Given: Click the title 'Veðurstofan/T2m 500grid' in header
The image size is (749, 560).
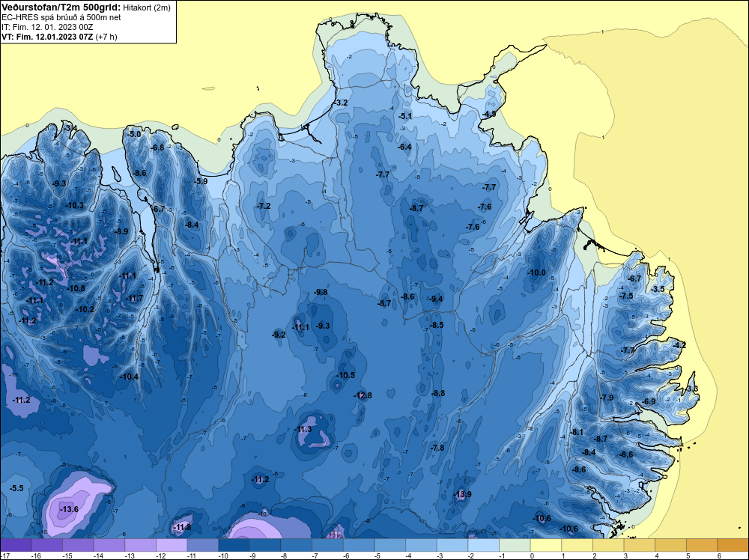Looking at the screenshot, I should 60,7.
